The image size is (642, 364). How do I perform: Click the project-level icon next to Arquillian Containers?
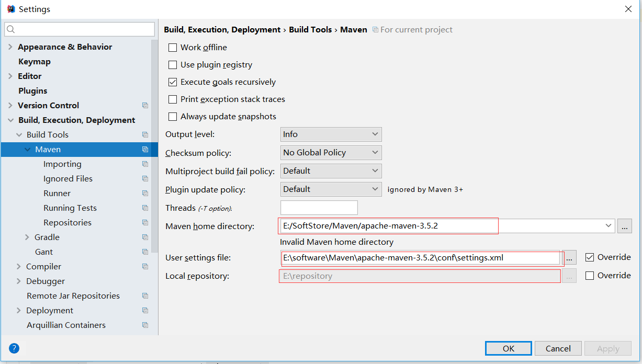(145, 325)
